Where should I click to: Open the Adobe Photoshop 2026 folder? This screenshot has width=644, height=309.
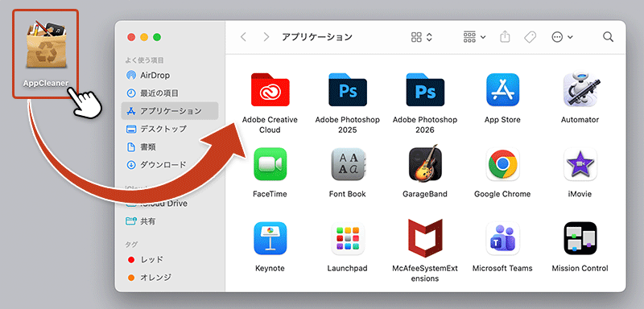click(425, 90)
